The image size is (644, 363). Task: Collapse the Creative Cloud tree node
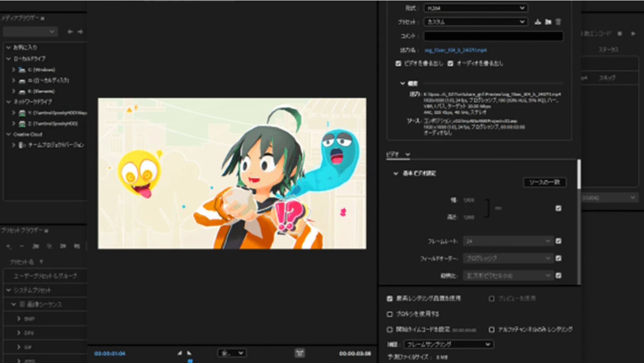point(8,134)
